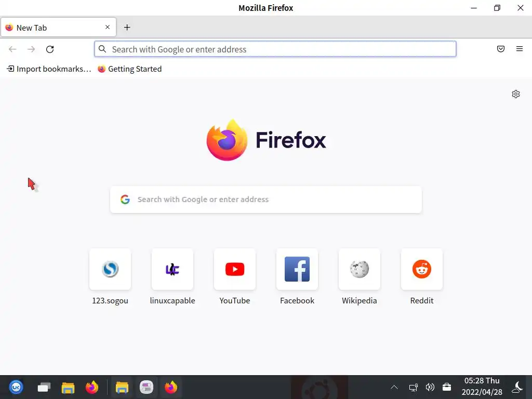Open the taskbar task view icon
532x399 pixels.
coord(44,387)
